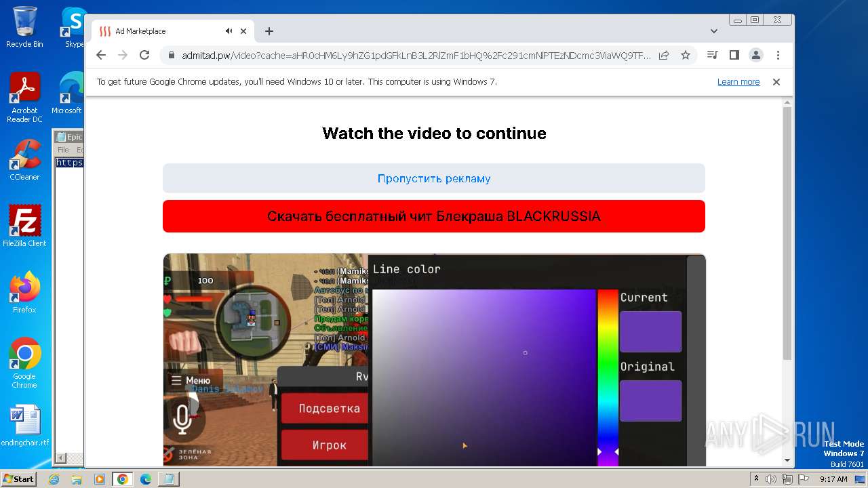868x488 pixels.
Task: Click the Watch the video to continue heading
Action: click(x=434, y=134)
